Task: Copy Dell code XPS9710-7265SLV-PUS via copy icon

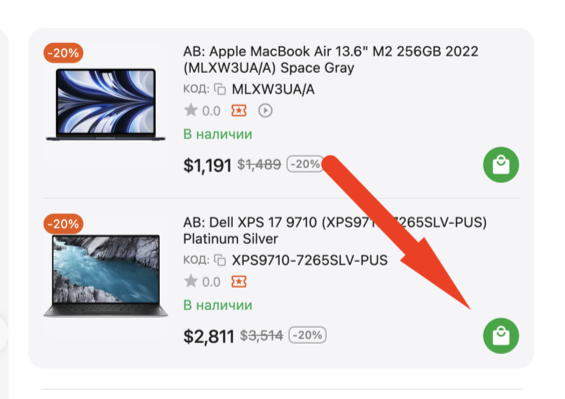Action: [x=220, y=260]
